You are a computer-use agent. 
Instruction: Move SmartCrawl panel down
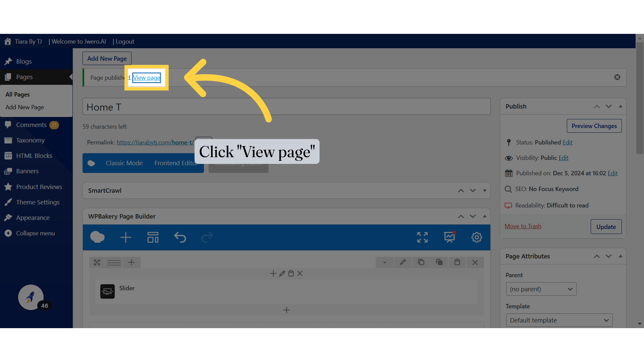(x=473, y=190)
